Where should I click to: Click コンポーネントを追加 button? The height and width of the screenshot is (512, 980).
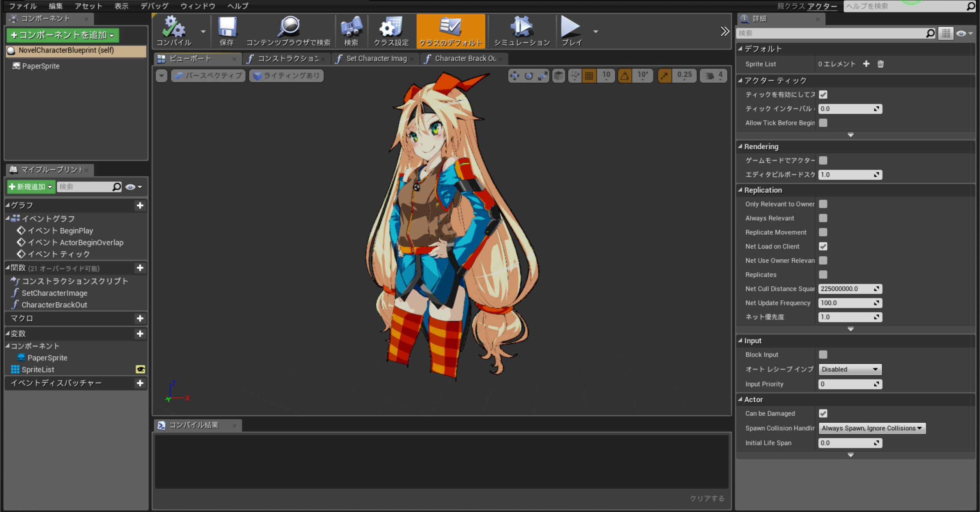tap(63, 35)
